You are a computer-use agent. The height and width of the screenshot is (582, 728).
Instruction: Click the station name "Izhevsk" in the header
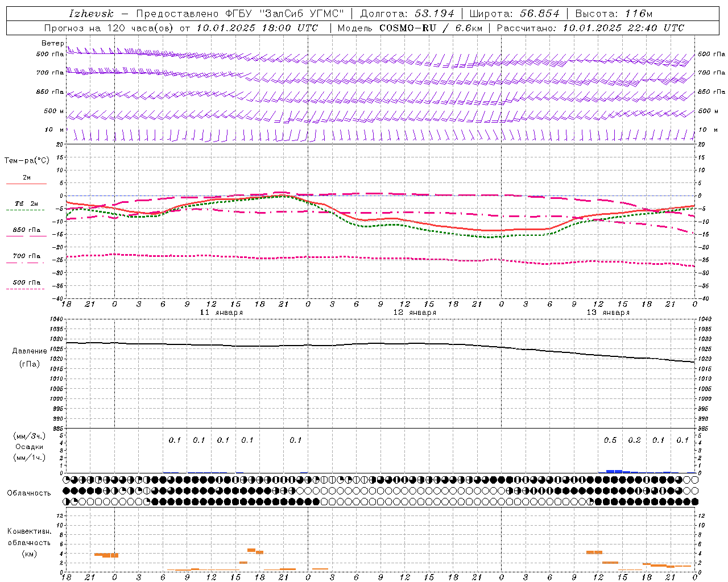[91, 14]
